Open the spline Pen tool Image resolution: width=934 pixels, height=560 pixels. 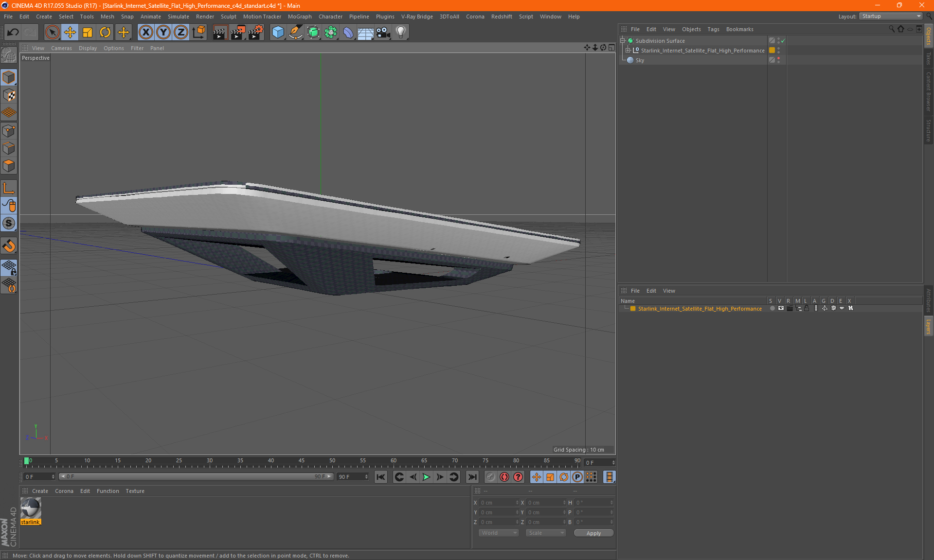click(x=296, y=33)
